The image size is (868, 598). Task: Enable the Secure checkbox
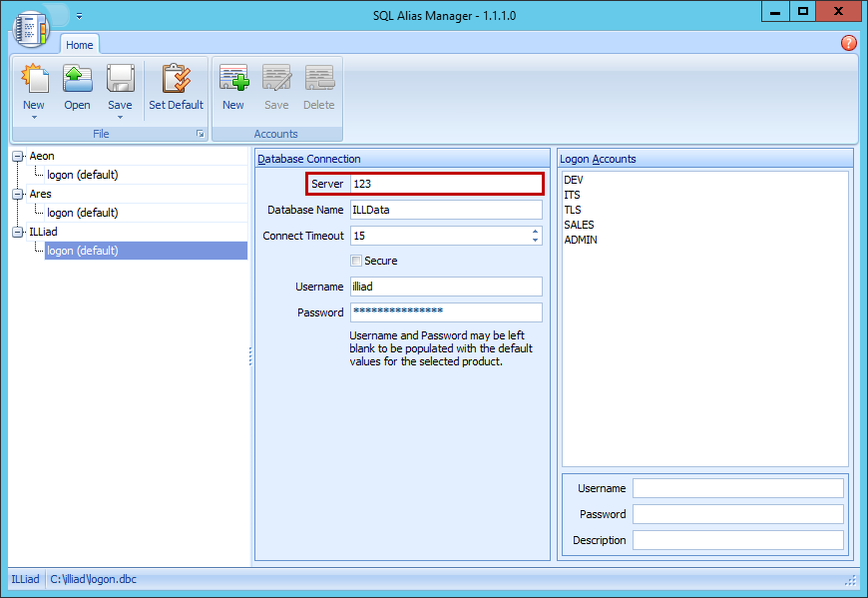[x=356, y=260]
